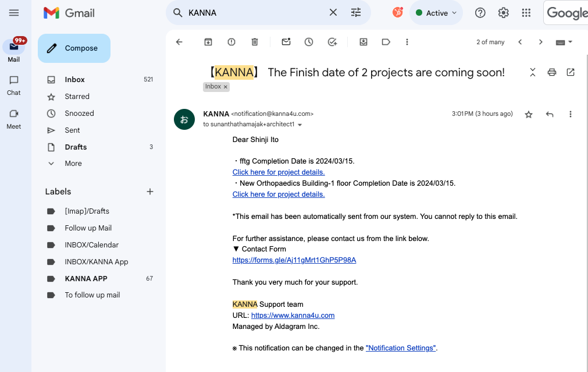Open the Active status dropdown
This screenshot has height=372, width=588.
436,12
